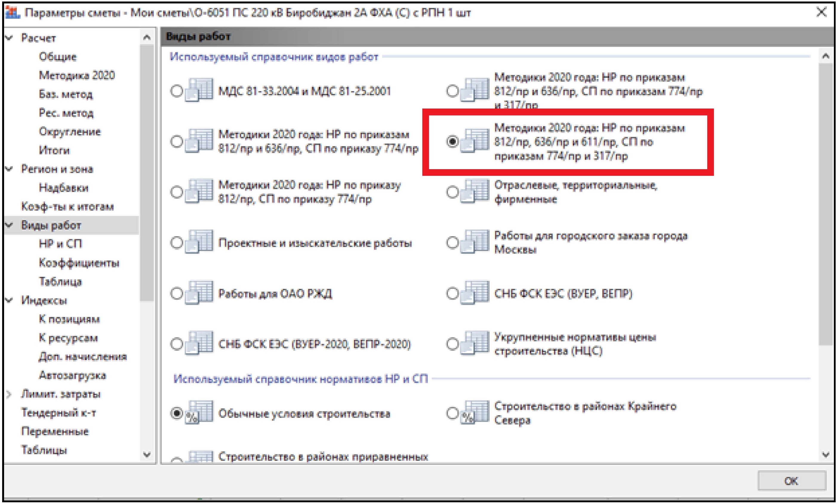Click the left tree scroll down arrow
The image size is (838, 504).
pyautogui.click(x=147, y=454)
